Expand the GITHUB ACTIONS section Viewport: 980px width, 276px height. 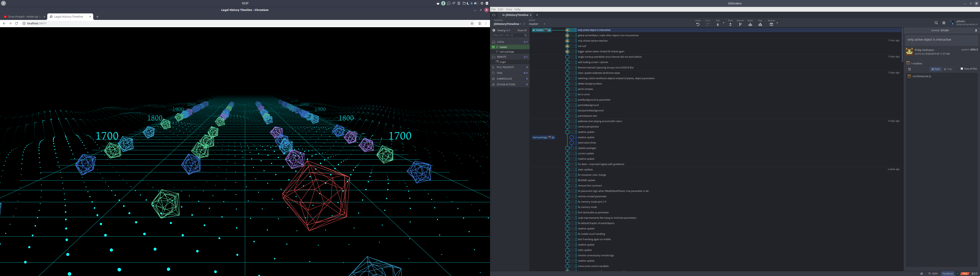pyautogui.click(x=510, y=84)
